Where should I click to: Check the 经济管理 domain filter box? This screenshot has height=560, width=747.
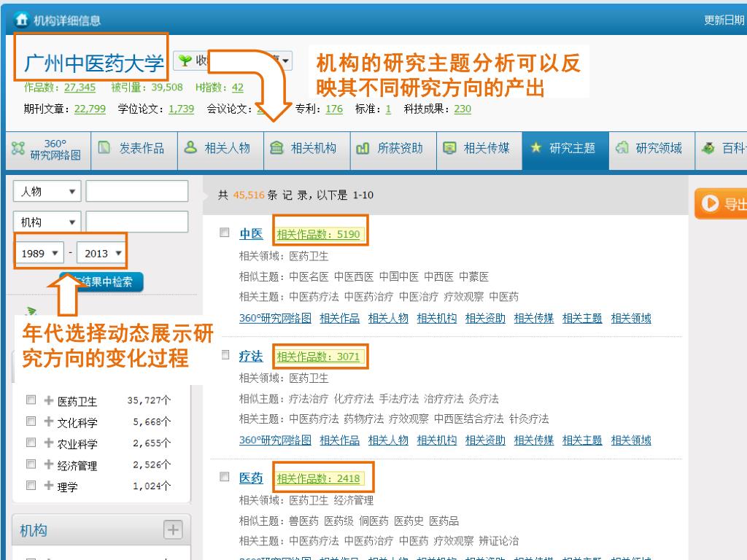click(x=31, y=464)
